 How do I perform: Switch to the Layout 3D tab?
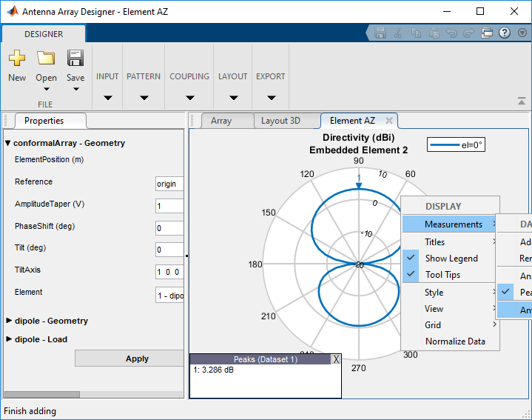click(280, 121)
